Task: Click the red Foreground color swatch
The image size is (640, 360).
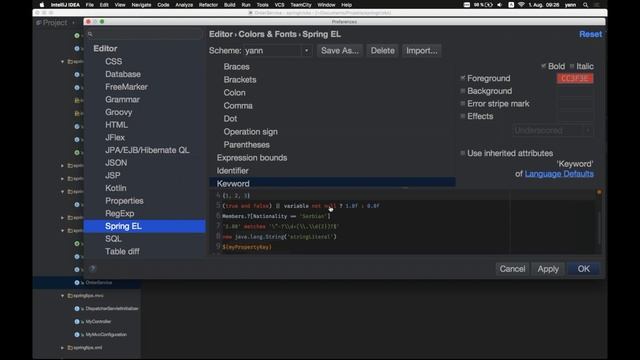Action: pos(575,78)
